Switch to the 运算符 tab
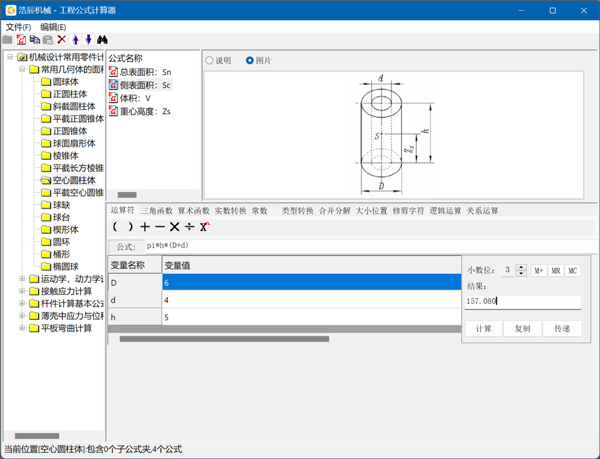 click(x=122, y=210)
